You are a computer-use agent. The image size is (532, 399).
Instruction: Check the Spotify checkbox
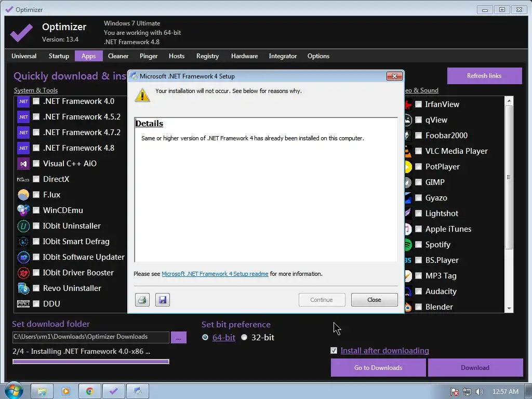419,245
